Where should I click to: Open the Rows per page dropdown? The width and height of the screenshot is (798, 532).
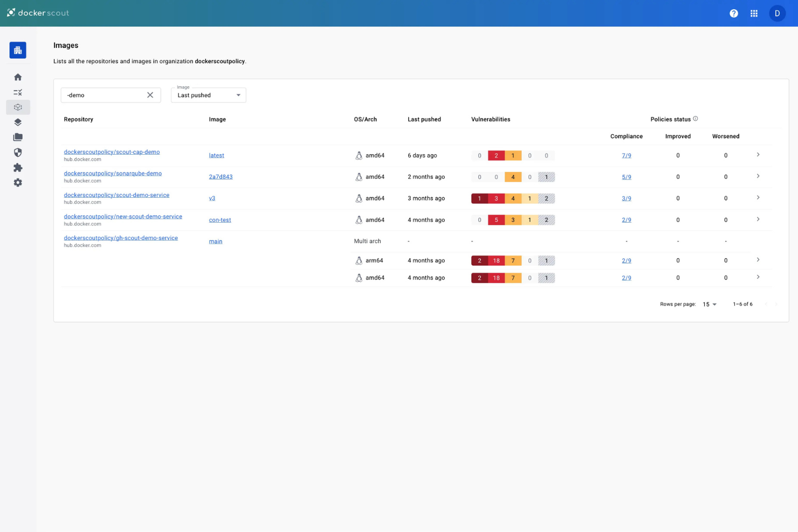click(710, 304)
